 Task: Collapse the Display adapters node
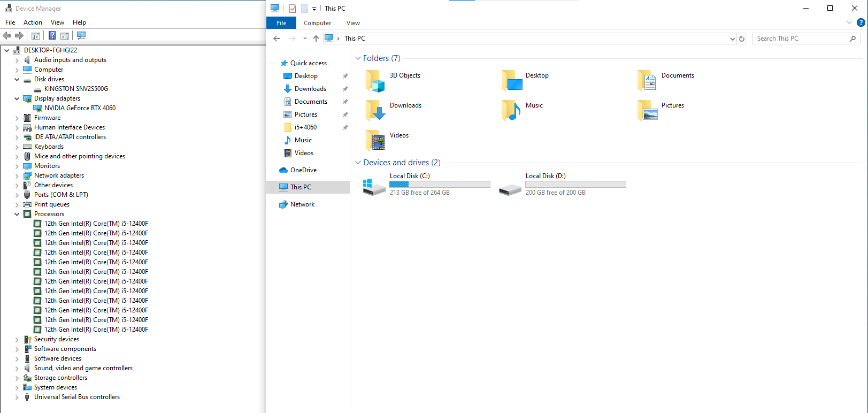[x=17, y=98]
